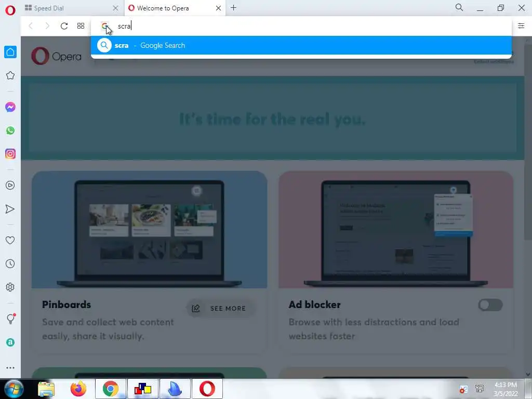Click the 'Pinboards' heading text
Screen dimensions: 532x399
[66, 304]
